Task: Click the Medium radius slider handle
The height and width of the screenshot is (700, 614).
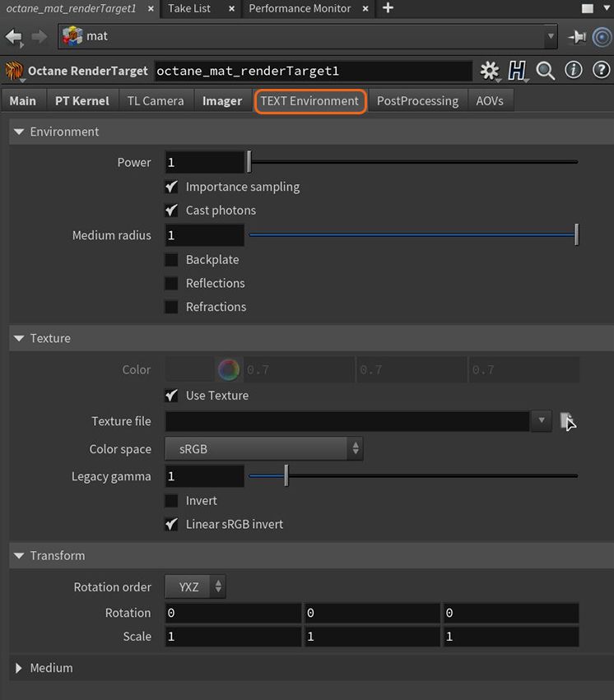Action: (x=576, y=234)
